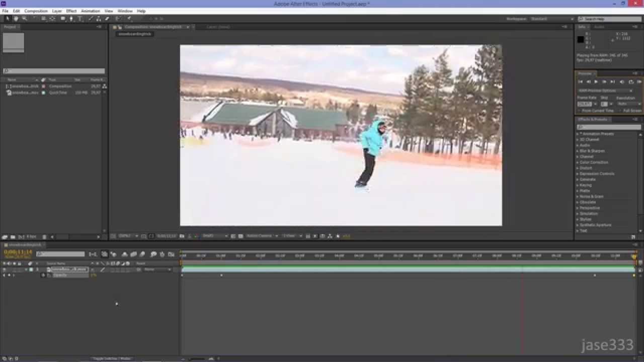Open the viewer resolution (Half) dropdown
Screen dimensions: 644x362
click(x=215, y=236)
